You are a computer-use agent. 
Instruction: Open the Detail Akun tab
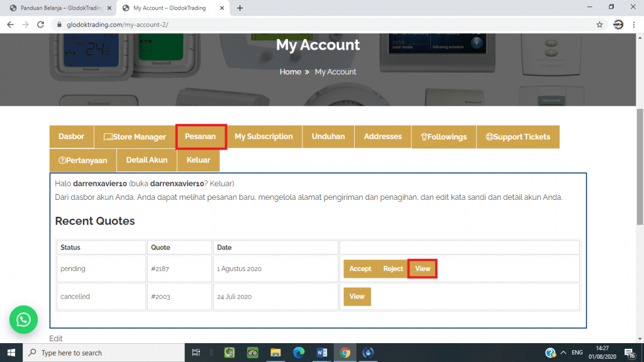147,160
